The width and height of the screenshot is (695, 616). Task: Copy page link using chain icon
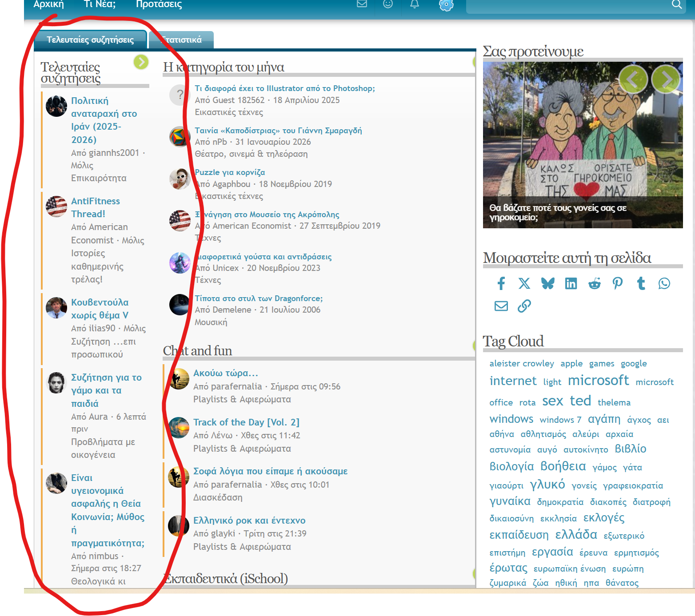click(524, 306)
